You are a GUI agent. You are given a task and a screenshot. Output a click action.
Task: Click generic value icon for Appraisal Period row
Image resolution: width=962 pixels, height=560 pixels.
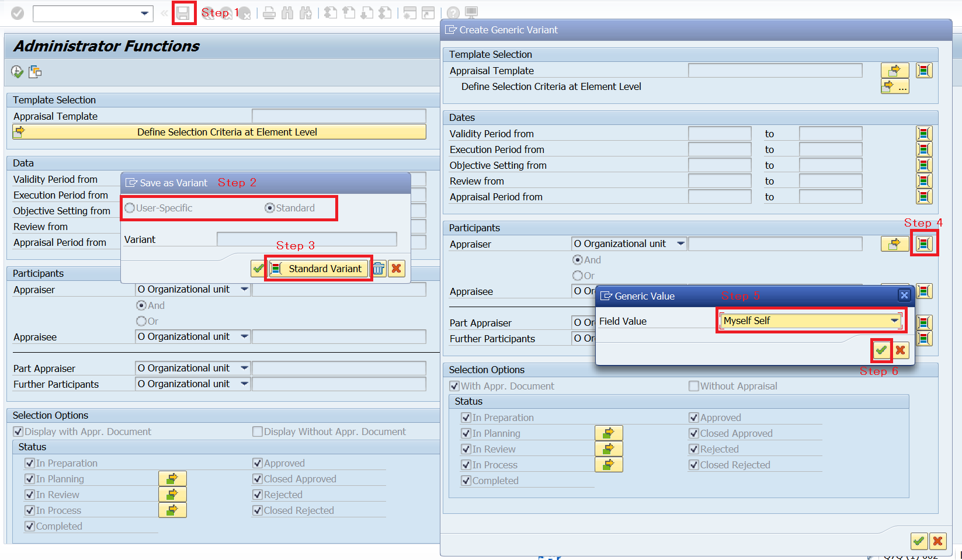pyautogui.click(x=924, y=197)
